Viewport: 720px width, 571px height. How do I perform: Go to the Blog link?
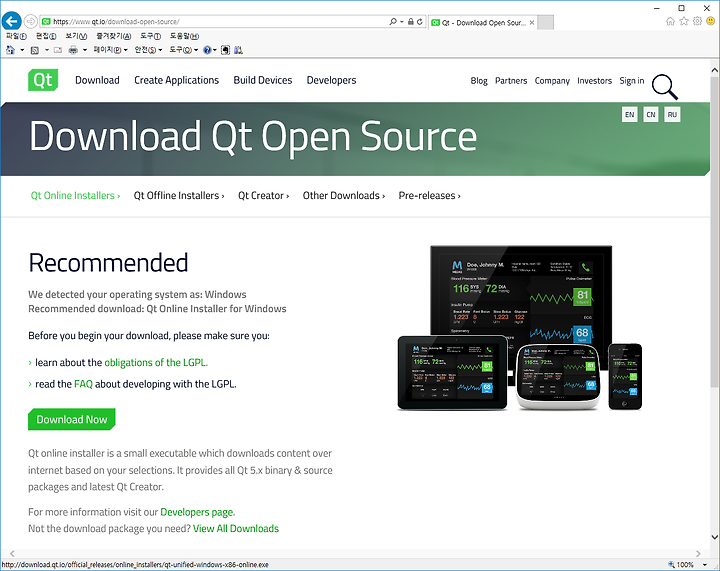pyautogui.click(x=478, y=81)
